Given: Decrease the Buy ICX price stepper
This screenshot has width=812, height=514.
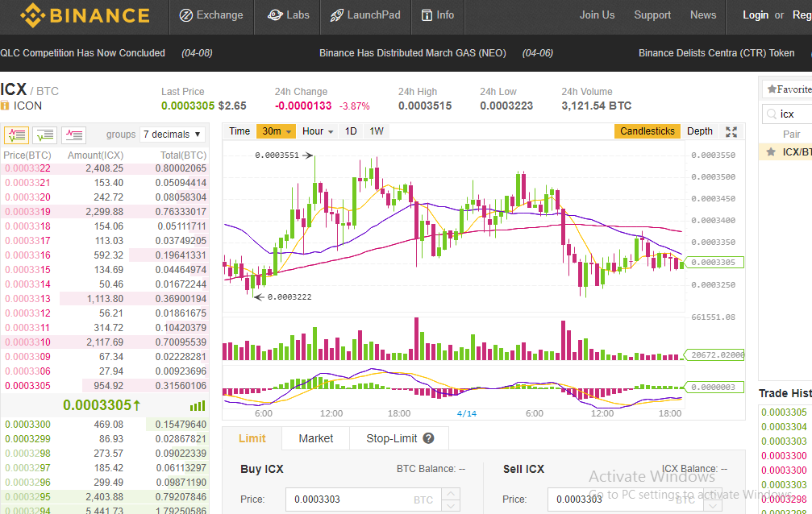Looking at the screenshot, I should 451,506.
